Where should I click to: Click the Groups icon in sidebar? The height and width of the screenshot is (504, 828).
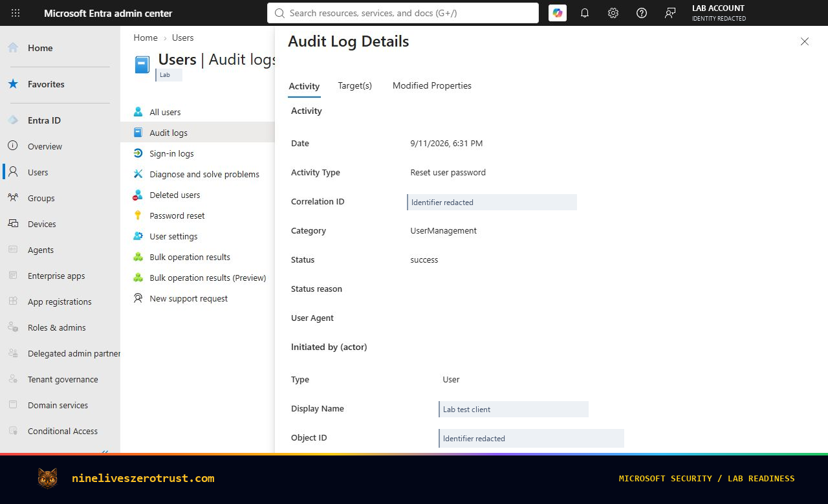tap(13, 198)
